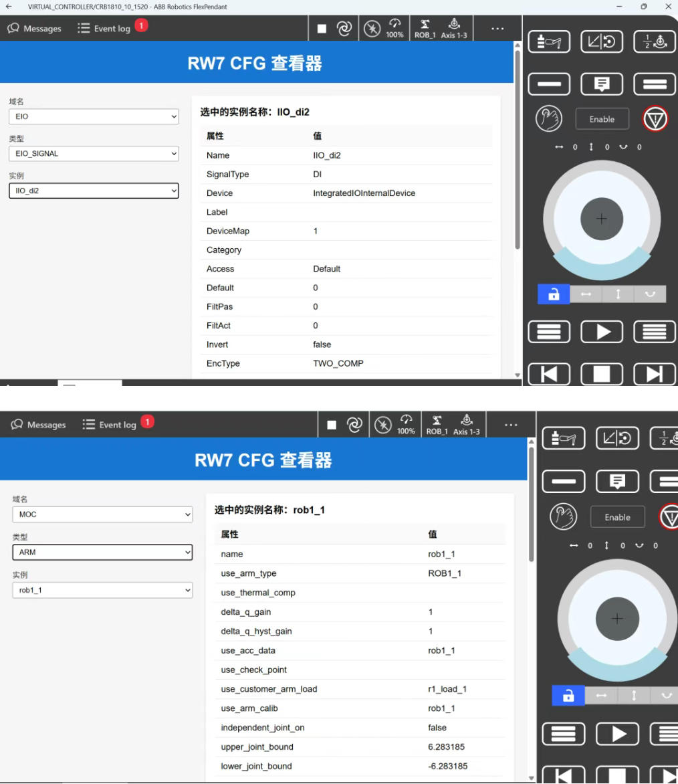
Task: Click the joystick center in lower FlexPendant
Action: pyautogui.click(x=616, y=619)
